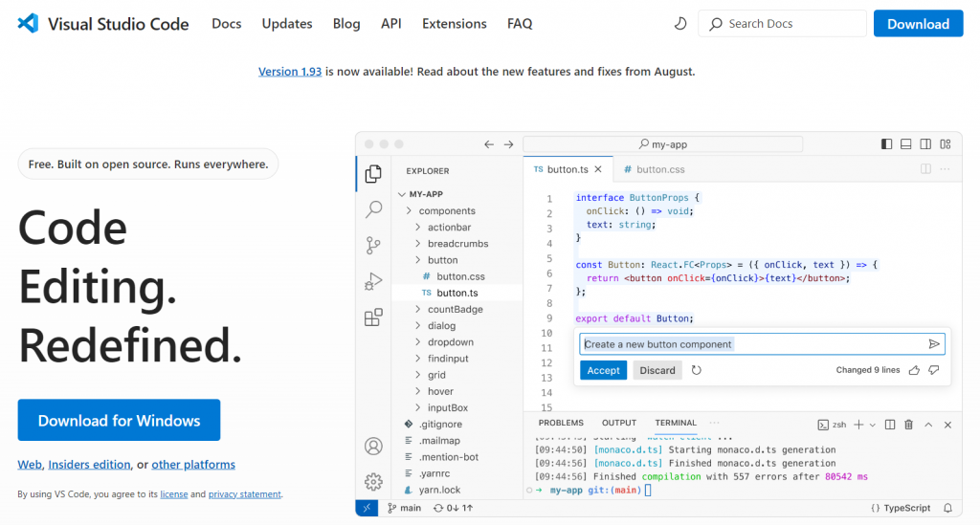The image size is (980, 525).
Task: Open the terminal launch profile dropdown arrow
Action: pyautogui.click(x=873, y=425)
